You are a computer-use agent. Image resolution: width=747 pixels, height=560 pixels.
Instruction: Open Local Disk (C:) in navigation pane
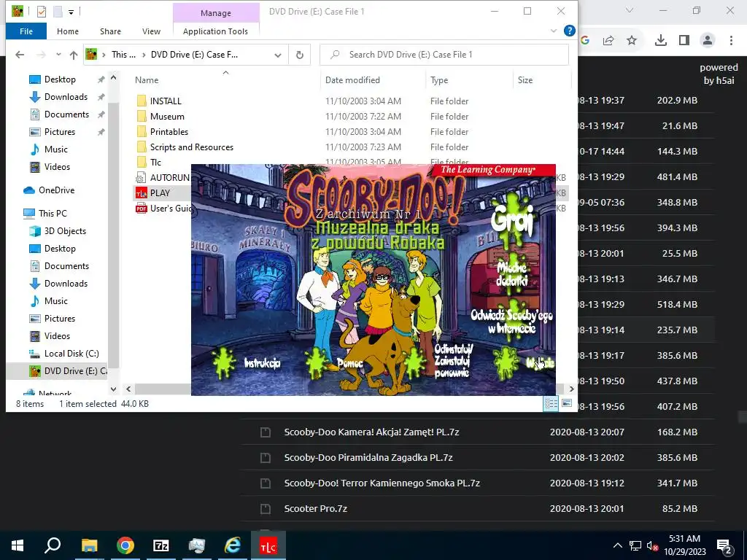pos(71,354)
